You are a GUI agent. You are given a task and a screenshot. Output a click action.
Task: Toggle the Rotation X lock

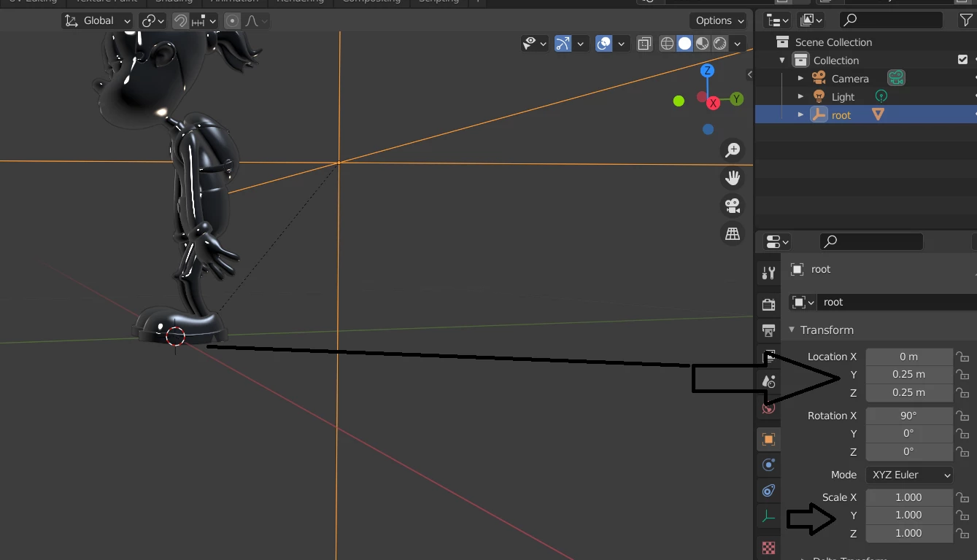pos(963,416)
